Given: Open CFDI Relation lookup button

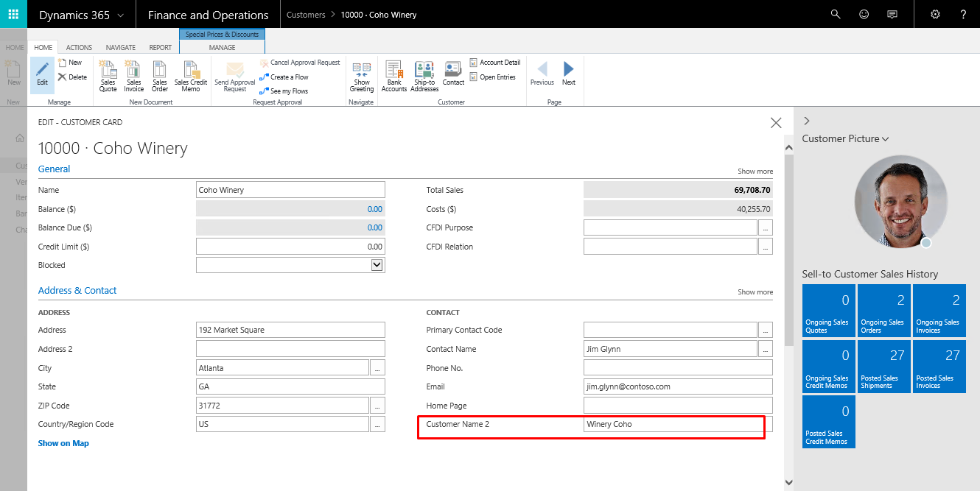Looking at the screenshot, I should [x=766, y=247].
